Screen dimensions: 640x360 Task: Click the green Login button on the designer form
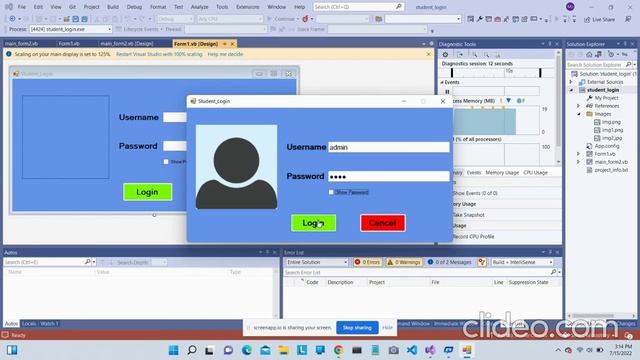coord(147,192)
